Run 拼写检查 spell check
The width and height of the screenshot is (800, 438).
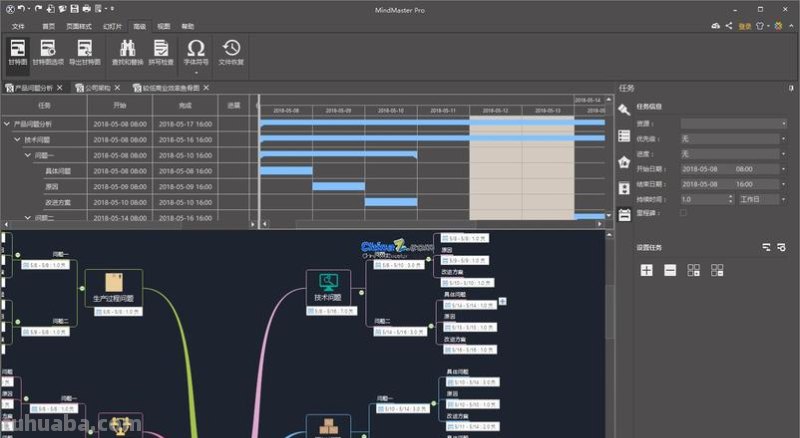pos(161,53)
